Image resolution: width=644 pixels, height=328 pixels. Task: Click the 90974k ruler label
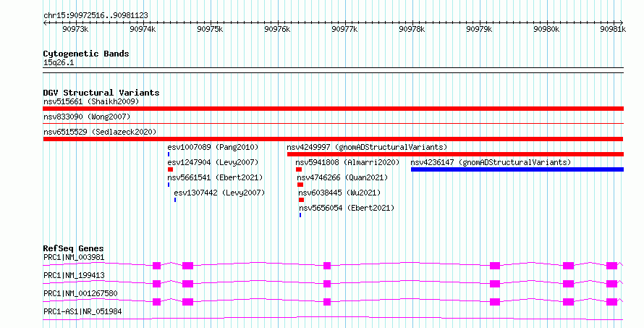[x=143, y=29]
